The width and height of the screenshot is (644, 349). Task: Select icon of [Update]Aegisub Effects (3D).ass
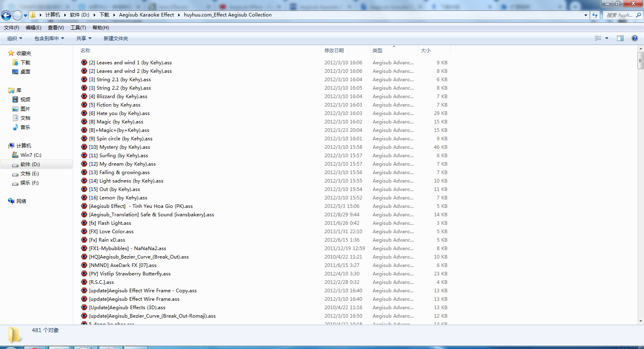[84, 308]
